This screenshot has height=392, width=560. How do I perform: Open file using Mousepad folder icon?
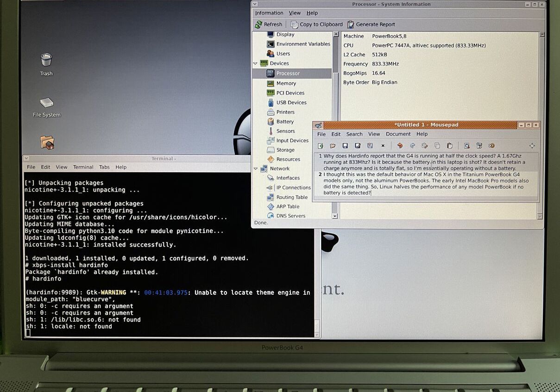(333, 146)
